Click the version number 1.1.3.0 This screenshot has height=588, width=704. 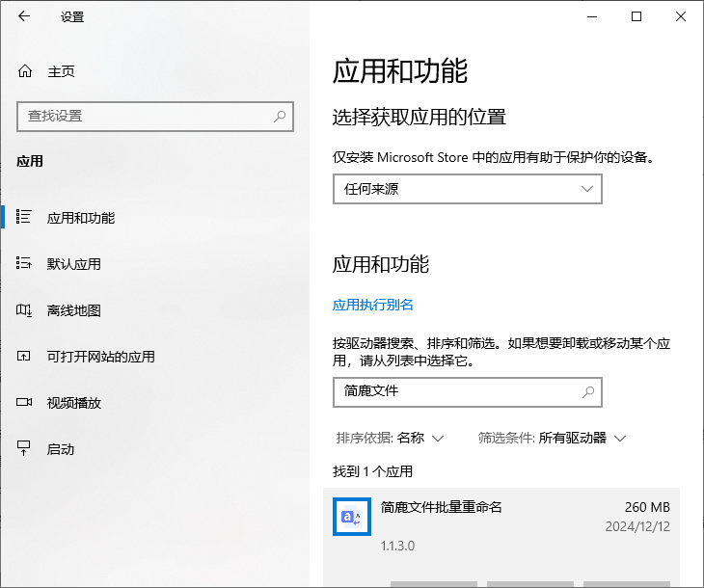[x=397, y=546]
